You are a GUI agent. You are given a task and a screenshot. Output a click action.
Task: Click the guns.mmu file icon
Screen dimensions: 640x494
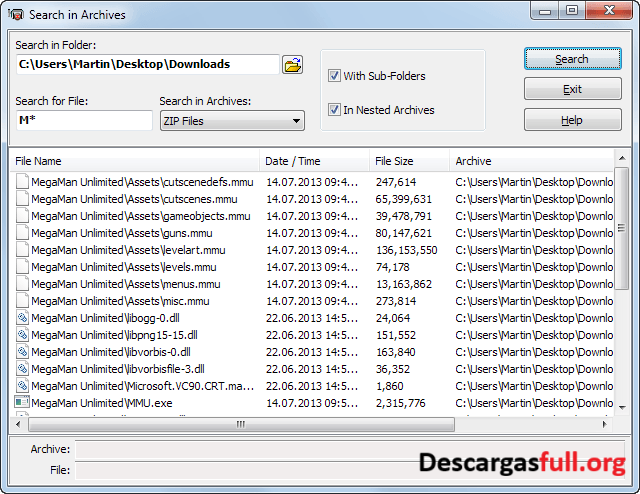22,233
